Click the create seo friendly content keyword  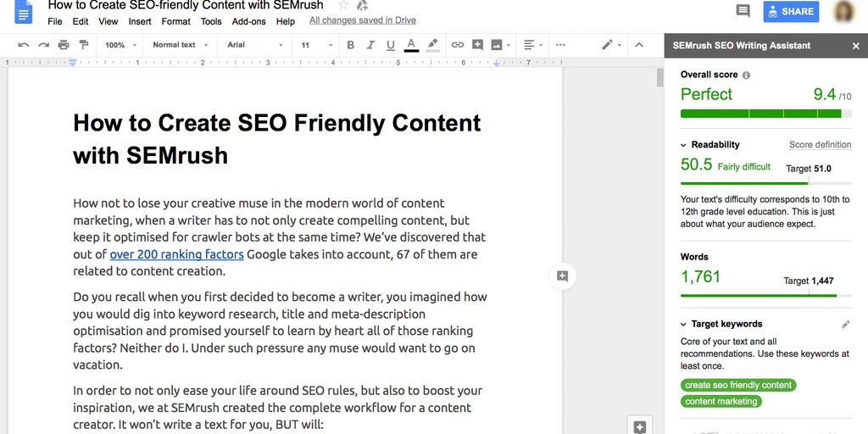(x=738, y=385)
